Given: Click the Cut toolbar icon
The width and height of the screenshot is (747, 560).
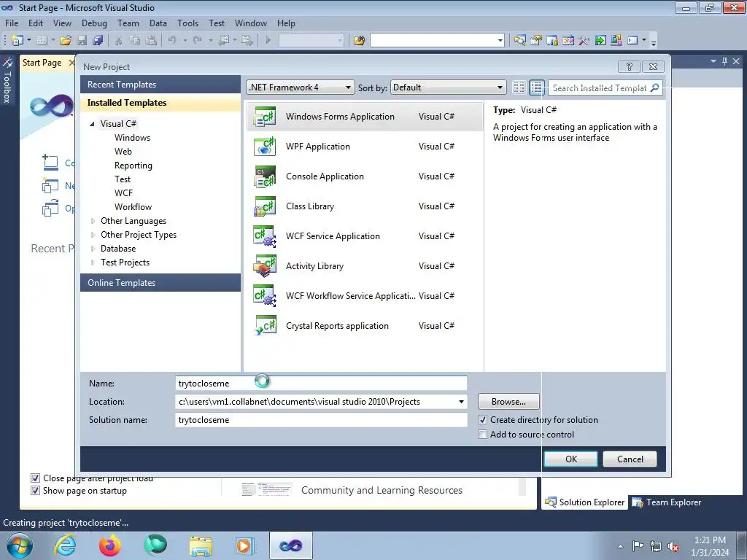Looking at the screenshot, I should tap(119, 41).
